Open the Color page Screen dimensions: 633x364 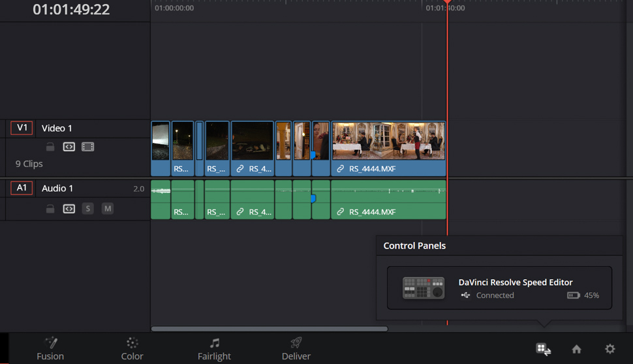point(132,349)
